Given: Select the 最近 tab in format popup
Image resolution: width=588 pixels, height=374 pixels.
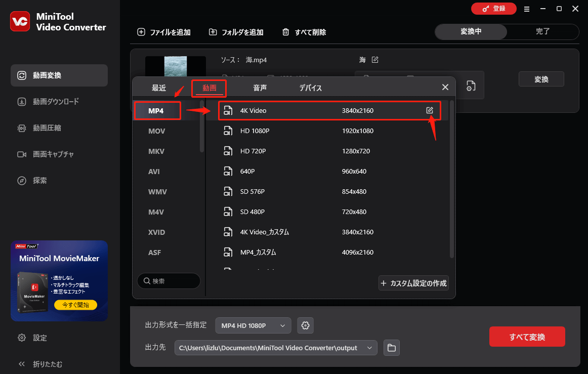Looking at the screenshot, I should [x=158, y=88].
